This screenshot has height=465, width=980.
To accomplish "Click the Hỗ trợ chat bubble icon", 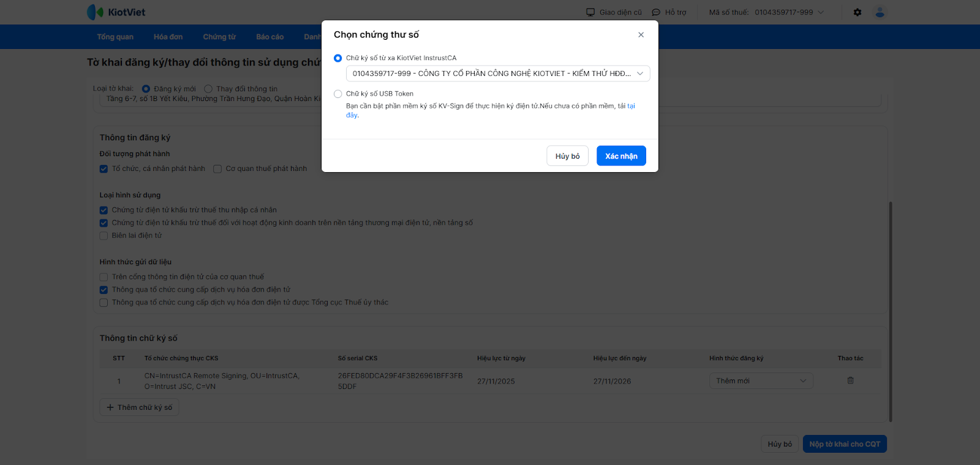I will point(656,12).
